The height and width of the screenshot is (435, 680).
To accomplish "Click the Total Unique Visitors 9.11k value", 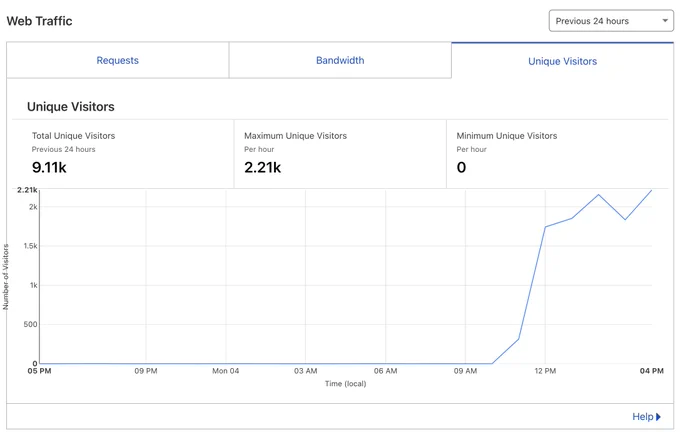I will [49, 167].
